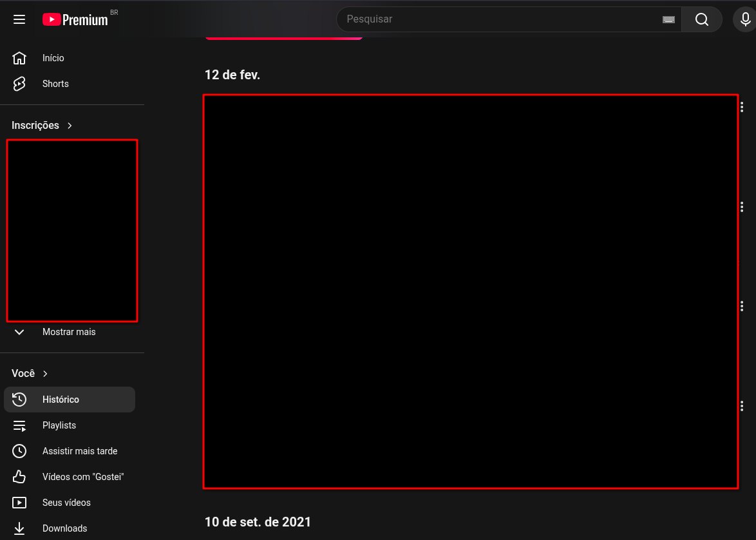This screenshot has width=756, height=540.
Task: Select Histórico in the sidebar
Action: tap(61, 400)
